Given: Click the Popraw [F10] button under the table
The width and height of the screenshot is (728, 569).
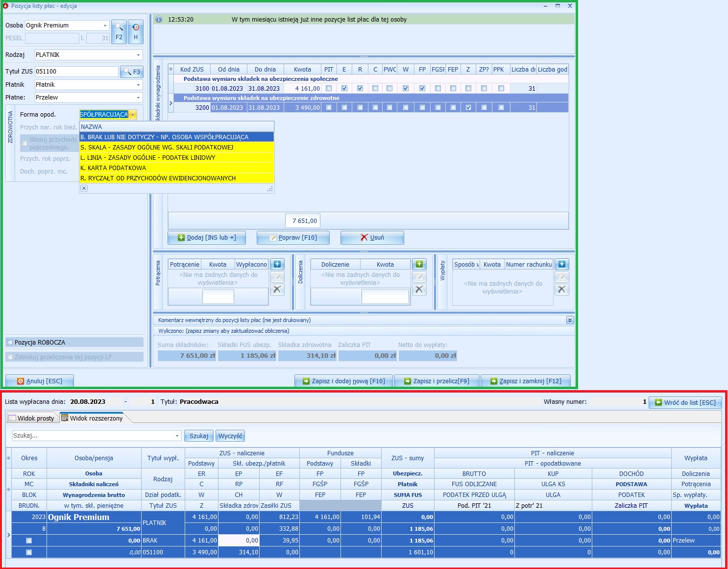Looking at the screenshot, I should coord(293,238).
